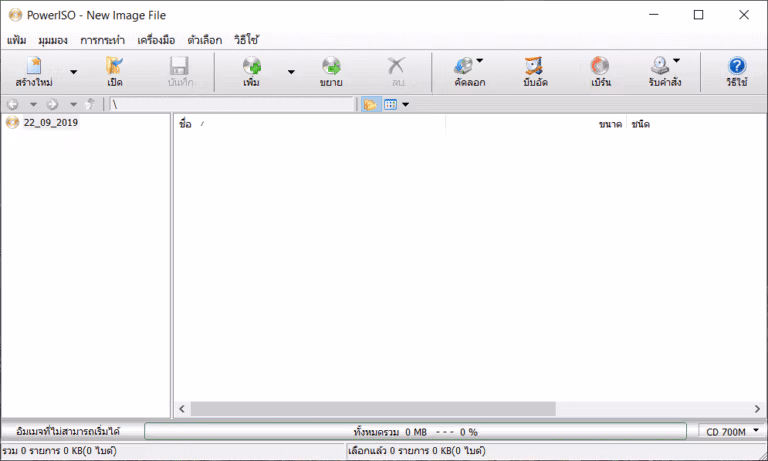This screenshot has width=768, height=461.
Task: Open the ตัวเลือก (Options) menu
Action: (x=205, y=40)
